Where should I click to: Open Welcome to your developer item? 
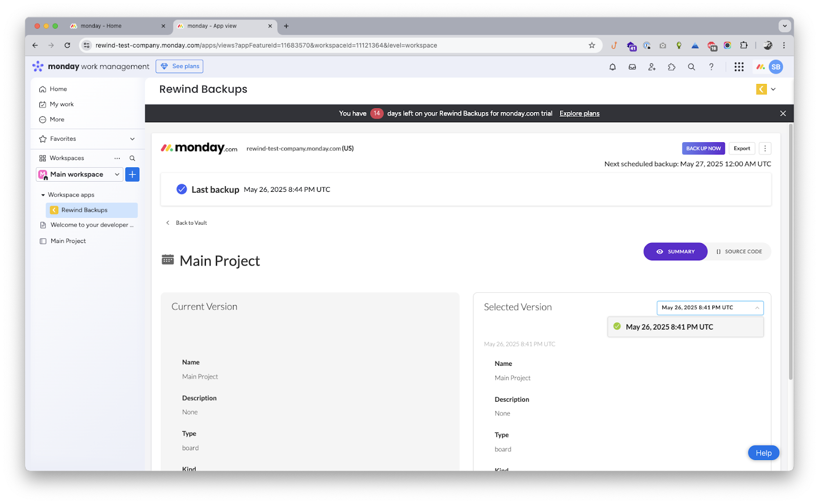coord(87,225)
